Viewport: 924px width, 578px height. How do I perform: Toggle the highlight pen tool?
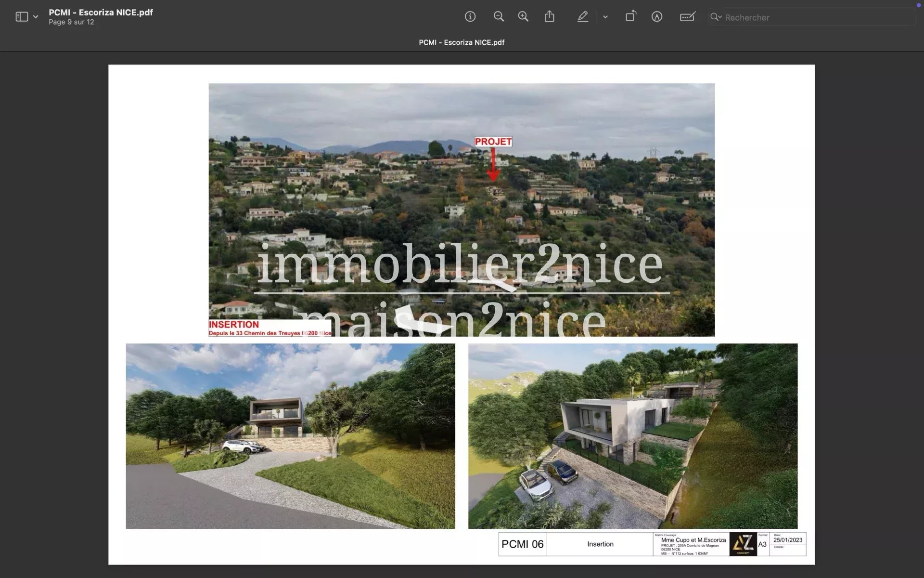pyautogui.click(x=582, y=17)
